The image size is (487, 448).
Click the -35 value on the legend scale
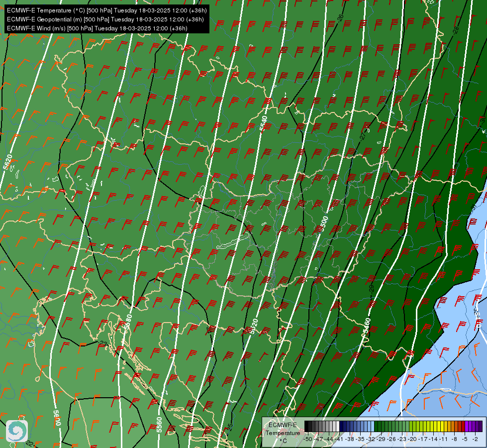pyautogui.click(x=361, y=439)
